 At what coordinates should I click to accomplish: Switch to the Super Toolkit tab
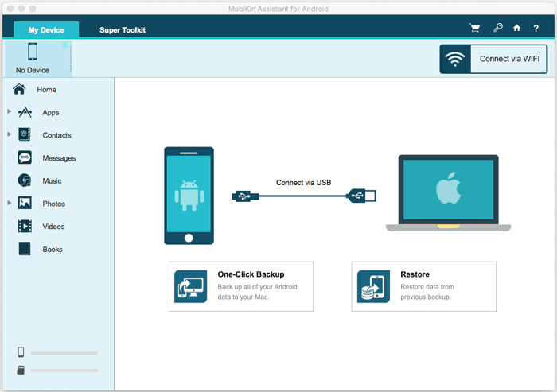pos(123,30)
